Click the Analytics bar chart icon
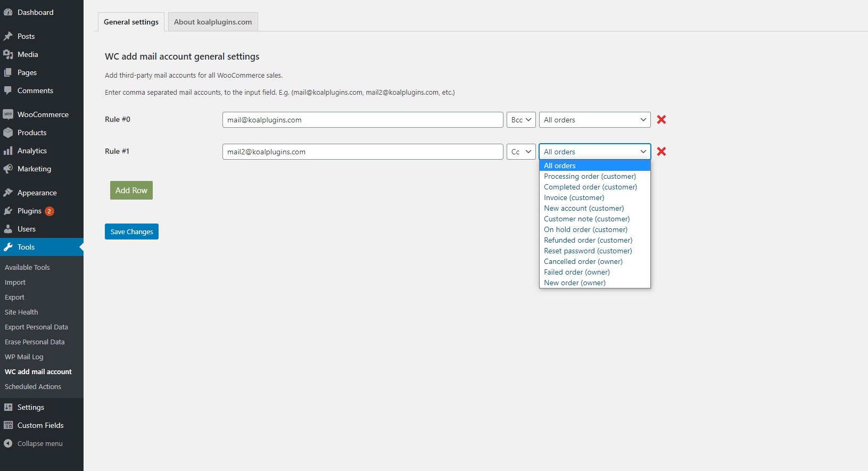Viewport: 868px width, 471px height. 8,151
